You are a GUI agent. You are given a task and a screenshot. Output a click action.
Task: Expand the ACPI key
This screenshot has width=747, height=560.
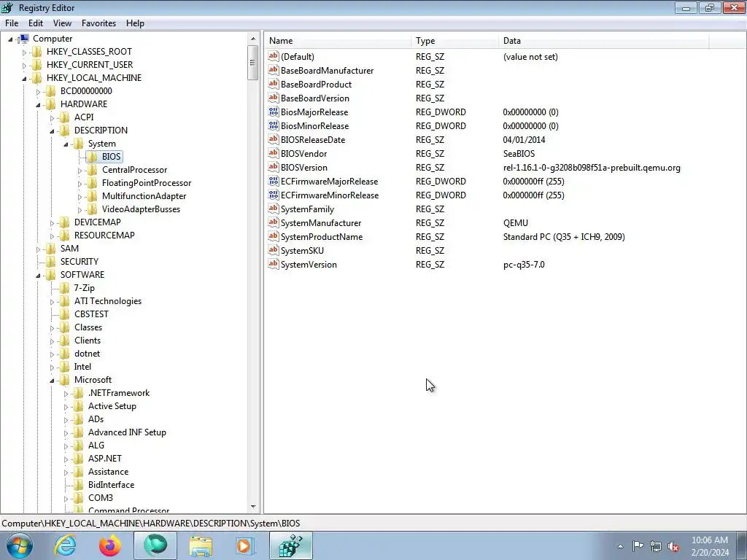(x=52, y=117)
